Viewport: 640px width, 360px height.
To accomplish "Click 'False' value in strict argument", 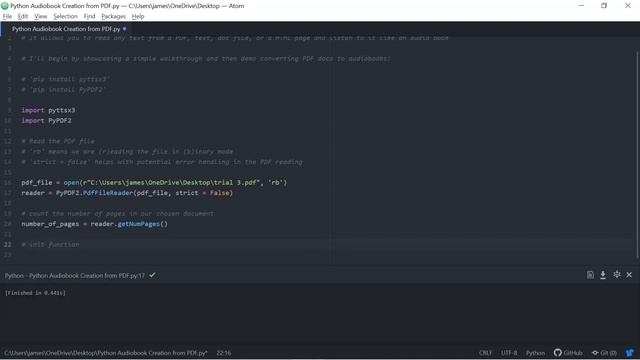I will click(220, 193).
